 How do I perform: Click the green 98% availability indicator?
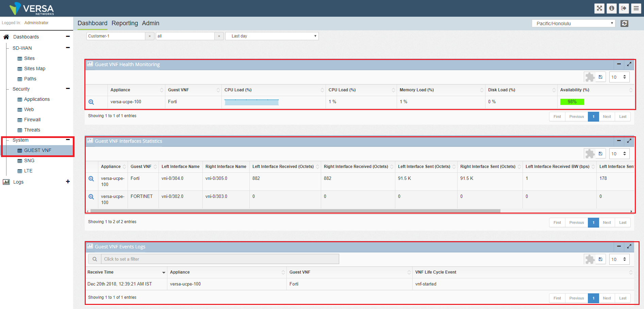[572, 102]
